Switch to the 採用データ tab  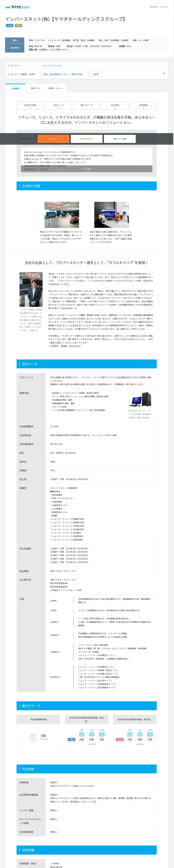36,88
